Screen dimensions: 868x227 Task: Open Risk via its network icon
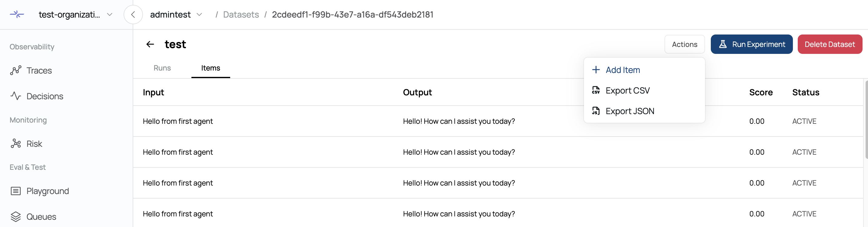[x=15, y=144]
